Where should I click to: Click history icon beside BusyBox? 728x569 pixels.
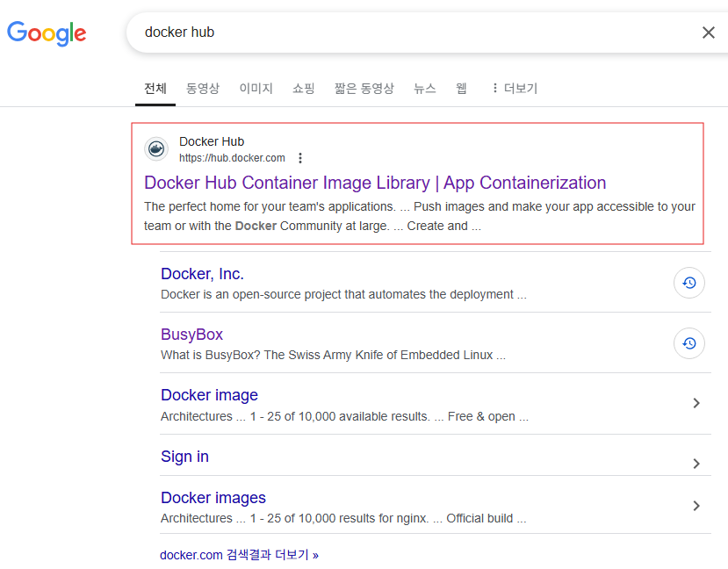coord(689,343)
